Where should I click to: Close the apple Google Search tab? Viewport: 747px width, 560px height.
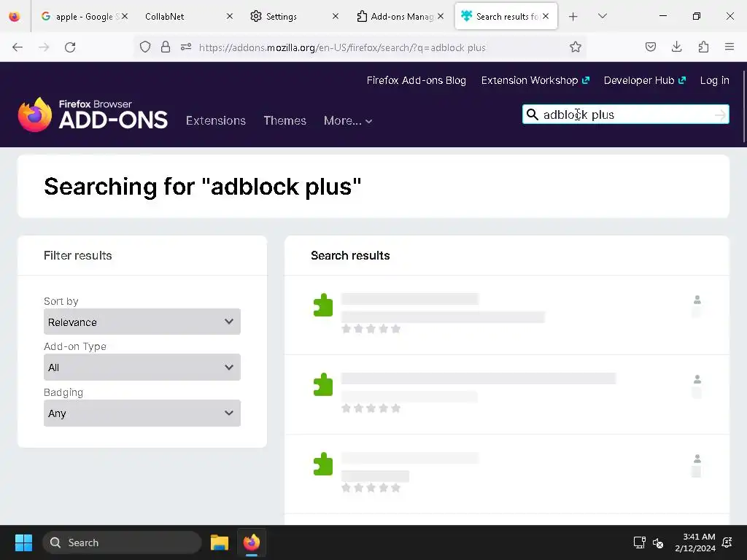coord(125,16)
